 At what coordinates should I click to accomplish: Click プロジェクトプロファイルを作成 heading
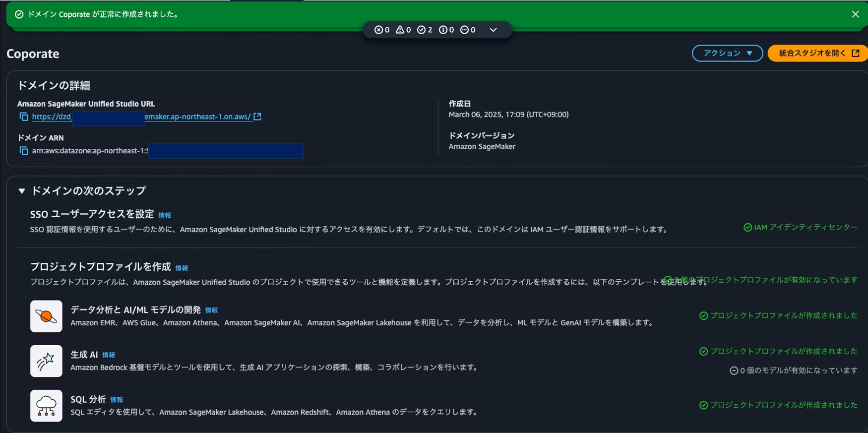click(100, 267)
